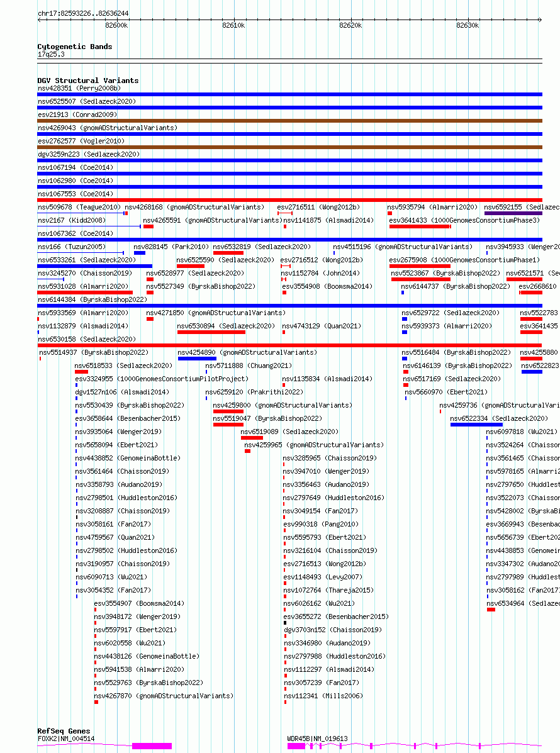Click nsv1067194 (Coe2014) variant label

[x=76, y=167]
